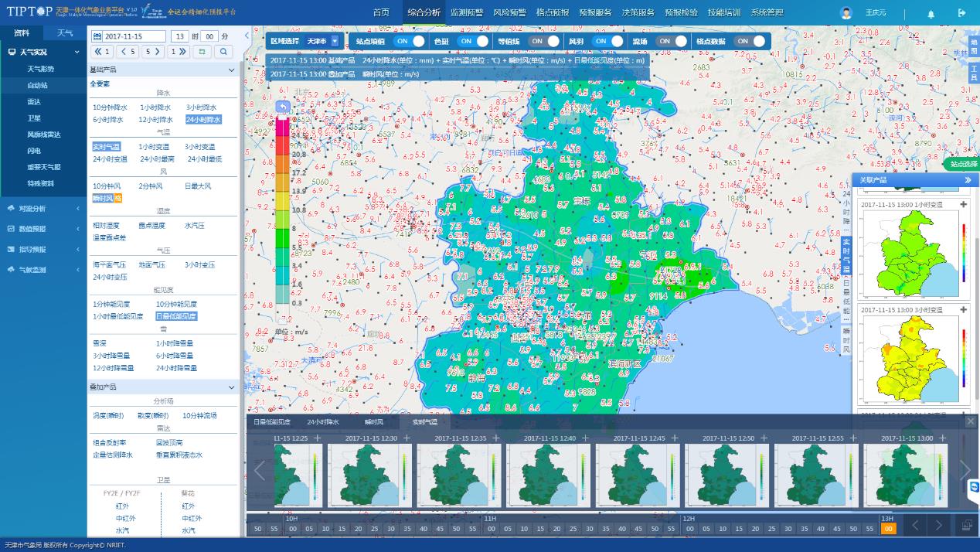Screen dimensions: 980x552
Task: Click the calendar icon beside the date field
Action: pyautogui.click(x=97, y=36)
